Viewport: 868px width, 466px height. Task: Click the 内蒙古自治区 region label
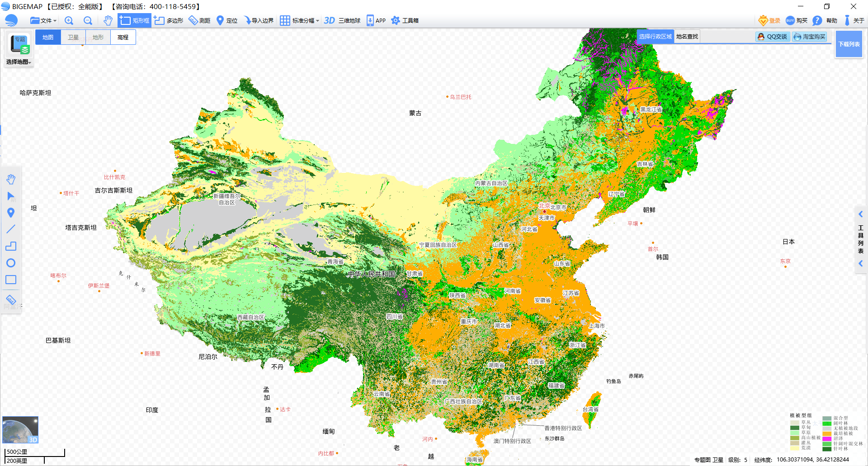coord(491,183)
